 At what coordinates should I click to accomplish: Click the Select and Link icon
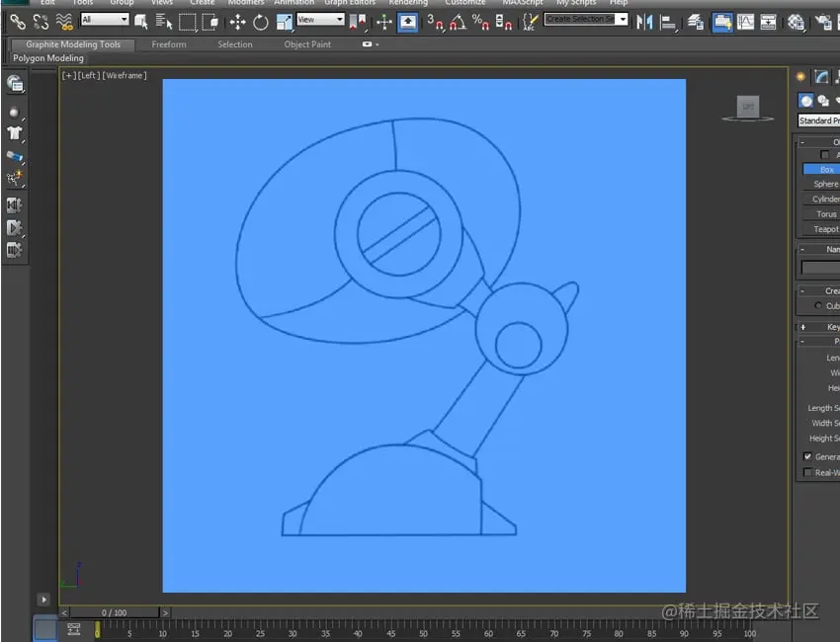[x=18, y=22]
